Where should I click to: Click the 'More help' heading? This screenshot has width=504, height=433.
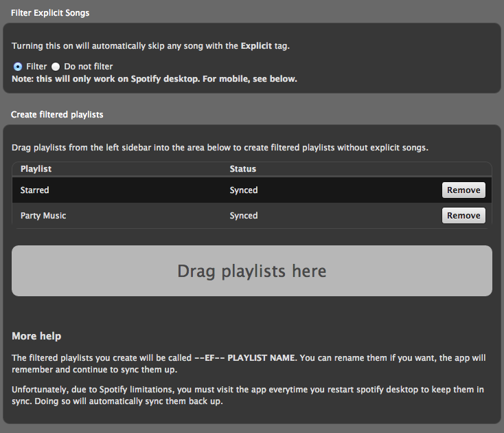[36, 336]
